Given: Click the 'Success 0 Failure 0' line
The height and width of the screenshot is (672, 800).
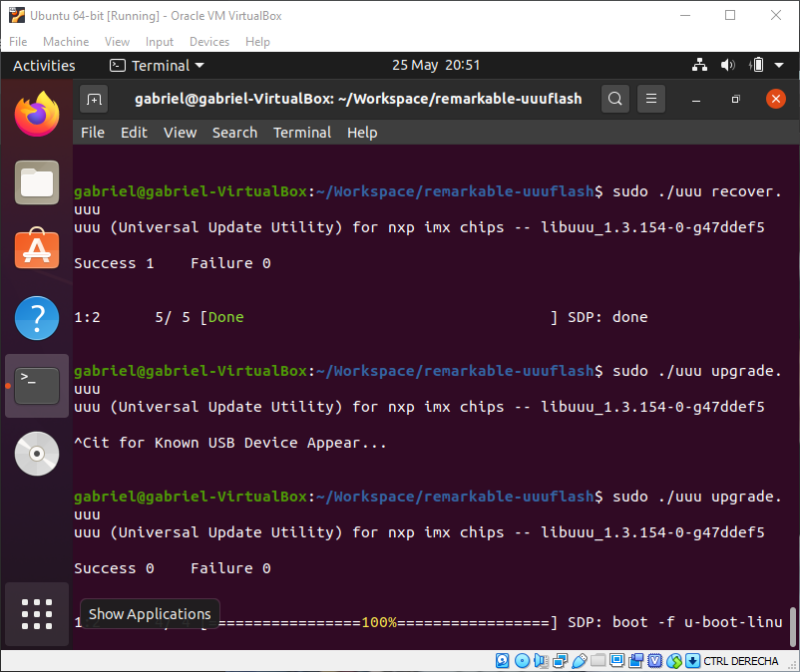Looking at the screenshot, I should 173,568.
